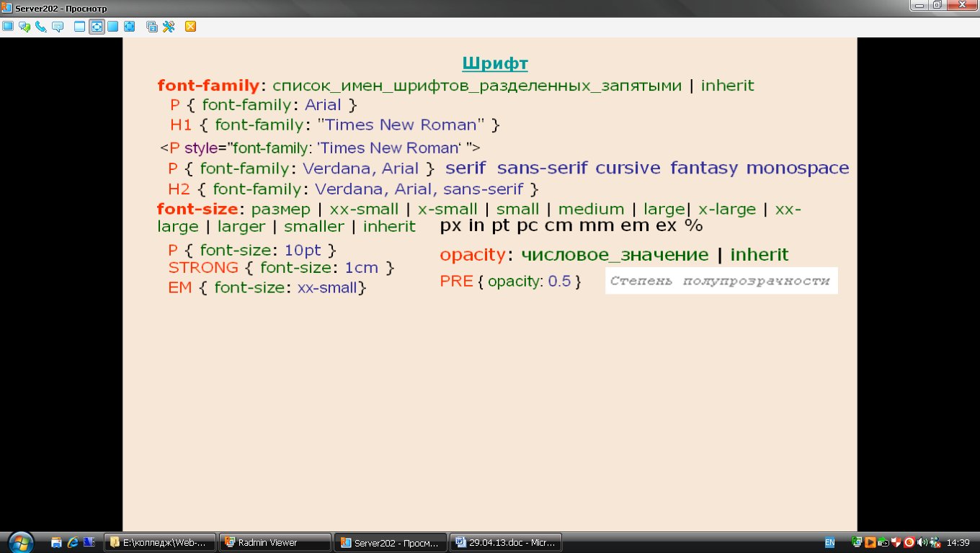The height and width of the screenshot is (553, 980).
Task: Click the red-white shield security tray icon
Action: [x=896, y=543]
